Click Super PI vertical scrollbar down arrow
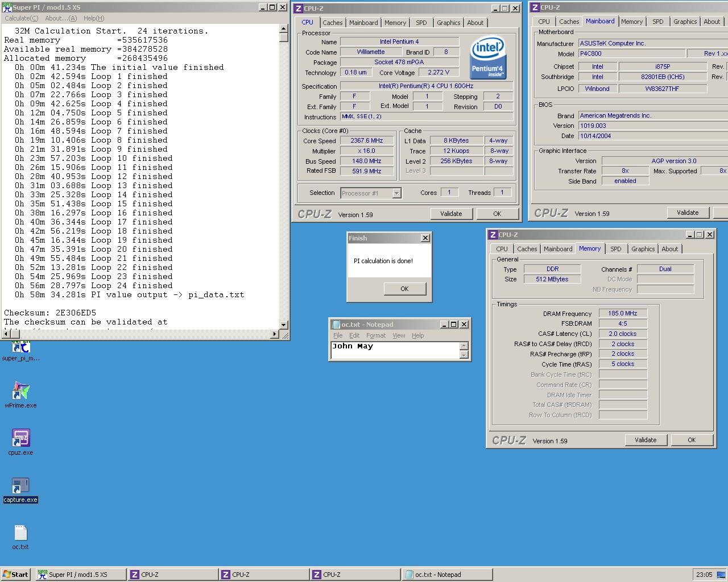728x582 pixels. [284, 325]
